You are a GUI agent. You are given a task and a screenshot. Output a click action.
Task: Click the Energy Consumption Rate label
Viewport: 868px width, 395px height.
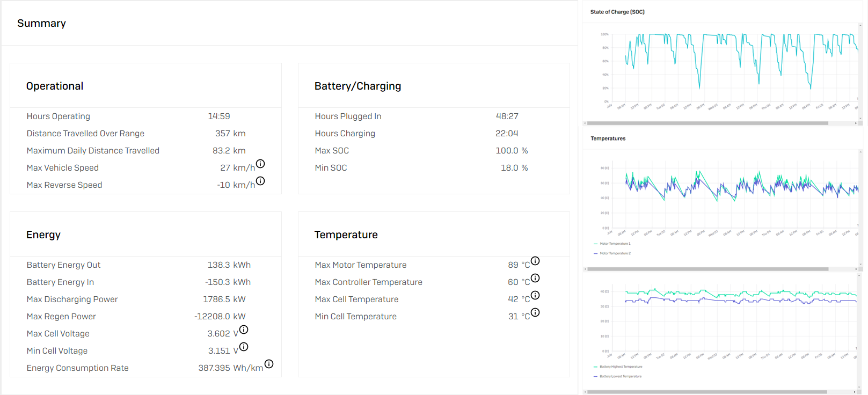coord(78,368)
